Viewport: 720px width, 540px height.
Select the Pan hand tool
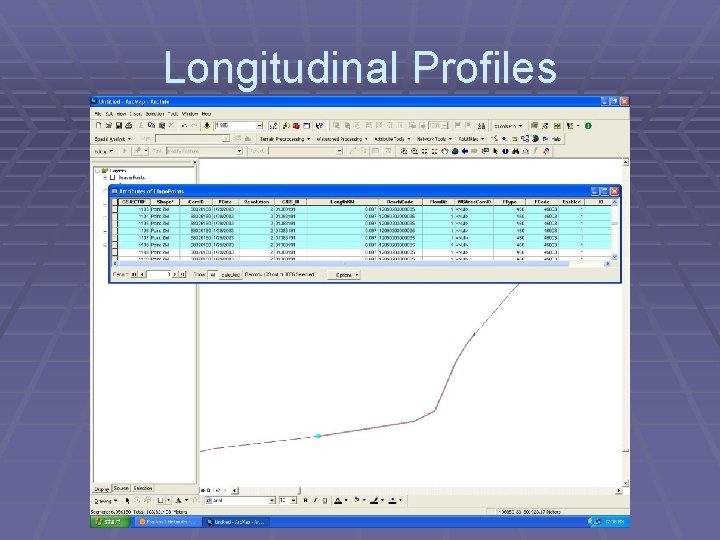point(444,151)
